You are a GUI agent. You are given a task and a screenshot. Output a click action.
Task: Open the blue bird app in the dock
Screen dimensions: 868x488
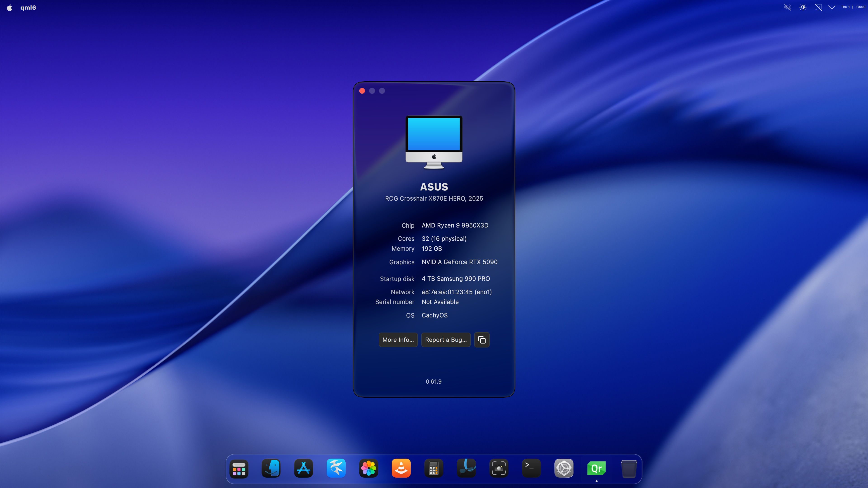coord(336,469)
